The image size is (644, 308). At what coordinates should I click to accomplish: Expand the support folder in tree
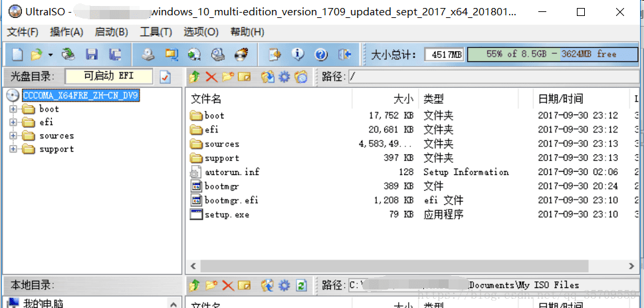(x=13, y=149)
